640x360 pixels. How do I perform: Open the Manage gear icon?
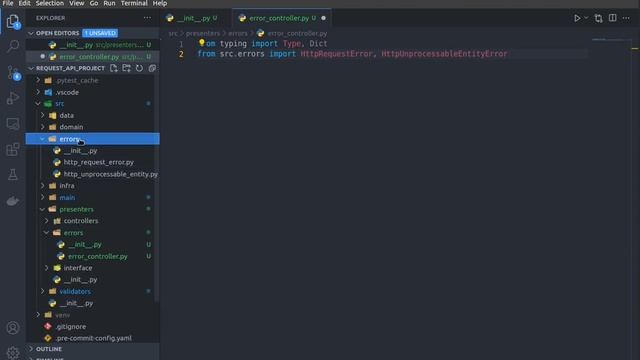coord(13,352)
